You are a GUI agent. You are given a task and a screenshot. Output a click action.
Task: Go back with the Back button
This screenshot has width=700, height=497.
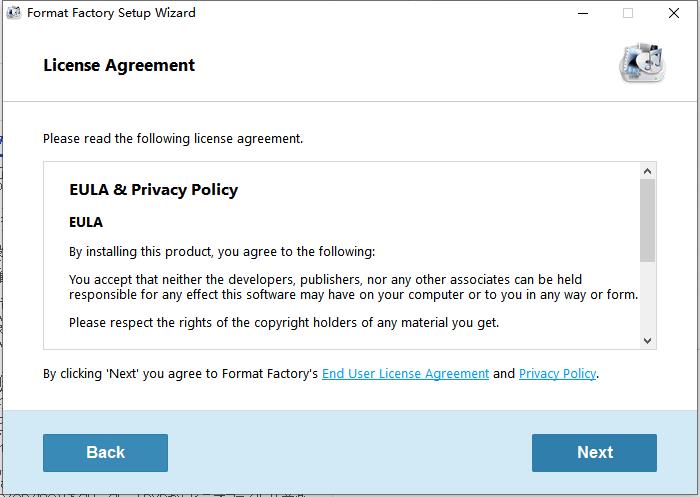tap(105, 452)
